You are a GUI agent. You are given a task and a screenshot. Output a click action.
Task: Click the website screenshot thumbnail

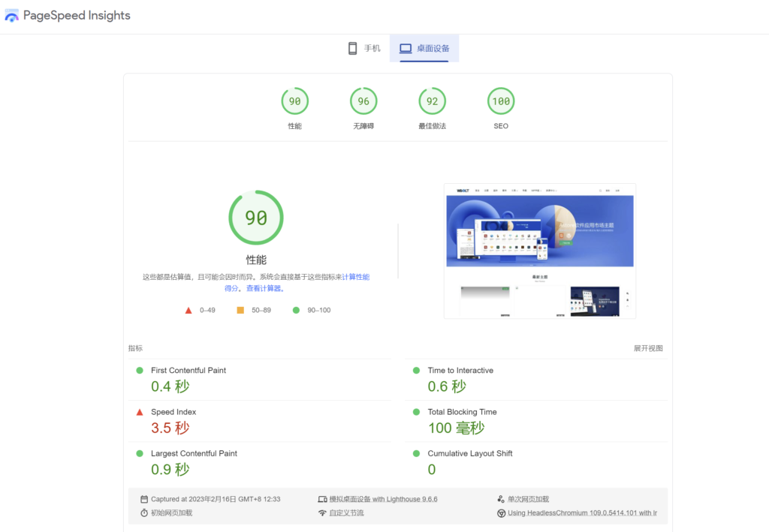click(x=539, y=251)
